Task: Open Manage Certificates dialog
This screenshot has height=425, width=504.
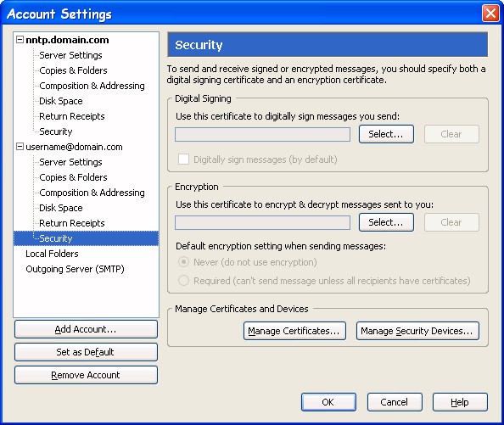Action: pyautogui.click(x=294, y=331)
